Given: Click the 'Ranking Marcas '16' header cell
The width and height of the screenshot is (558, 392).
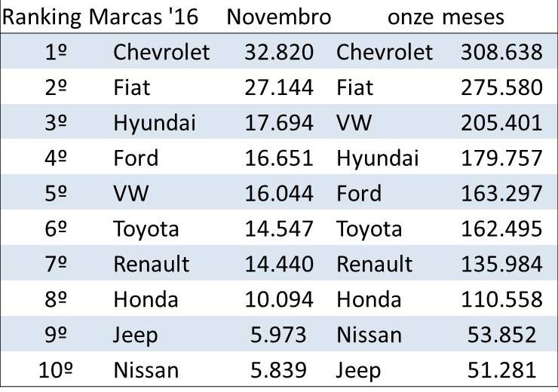Looking at the screenshot, I should (x=100, y=17).
